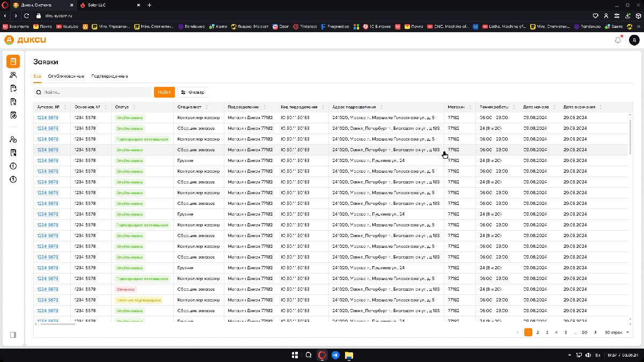The width and height of the screenshot is (644, 362).
Task: Focus the Найти search field
Action: tap(92, 92)
